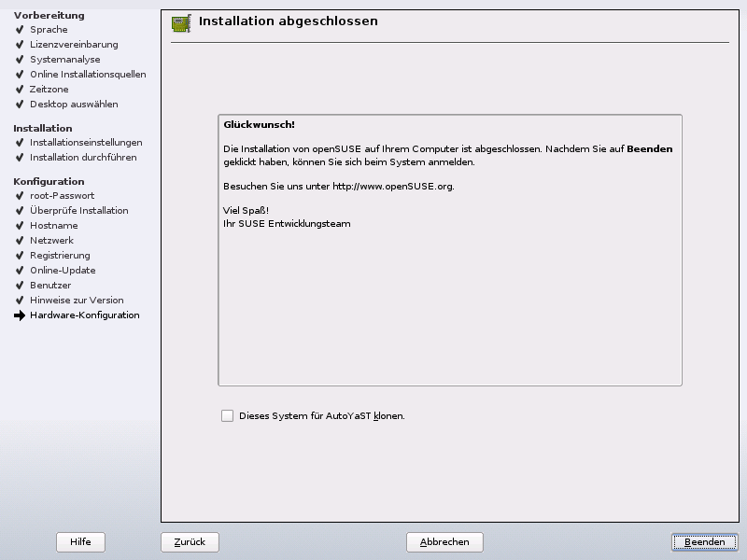Click the 'Ihr SUSE Entwicklungsteam' signature line

point(287,224)
